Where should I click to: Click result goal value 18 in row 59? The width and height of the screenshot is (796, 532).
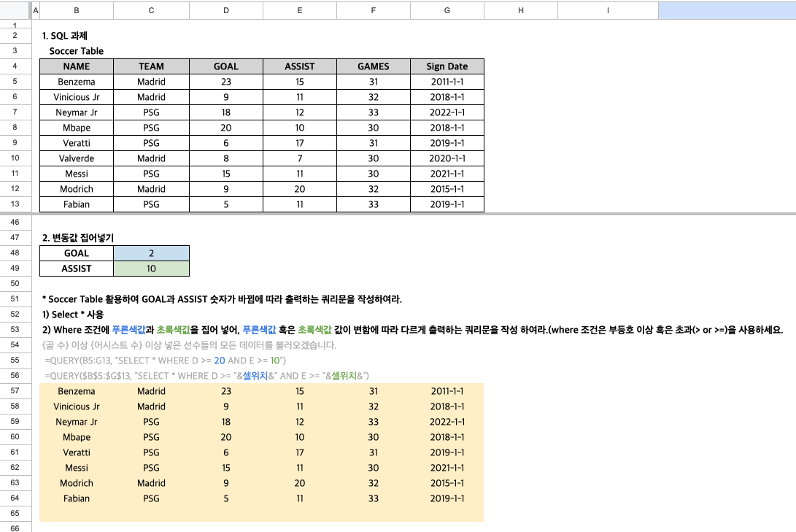pyautogui.click(x=226, y=421)
